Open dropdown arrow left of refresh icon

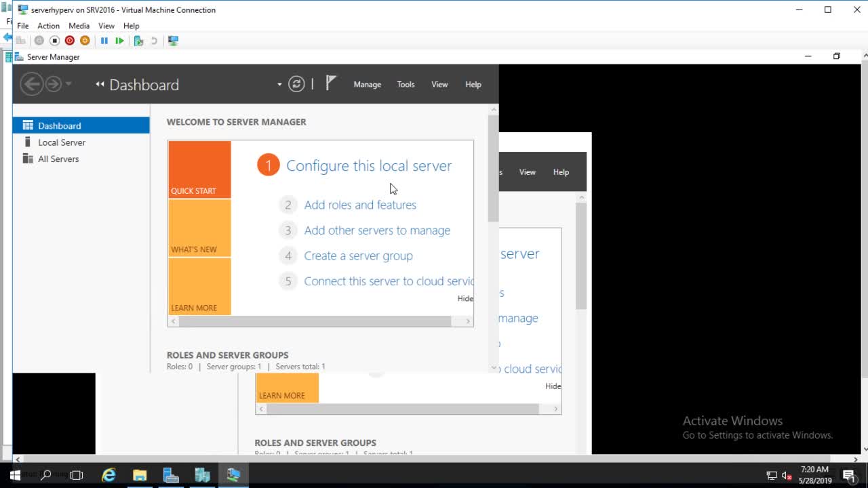tap(279, 85)
